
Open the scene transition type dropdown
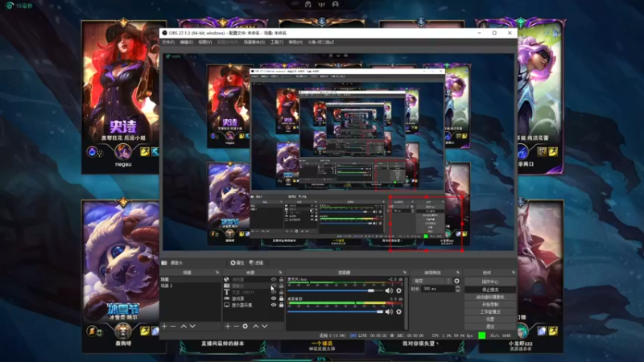[431, 281]
